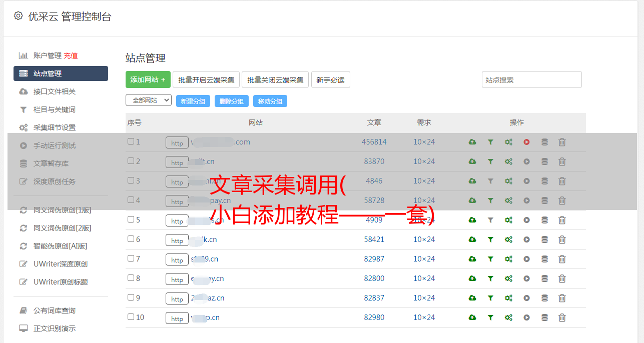Click the cloud icon on the 82980 articles row
The image size is (644, 343).
472,317
